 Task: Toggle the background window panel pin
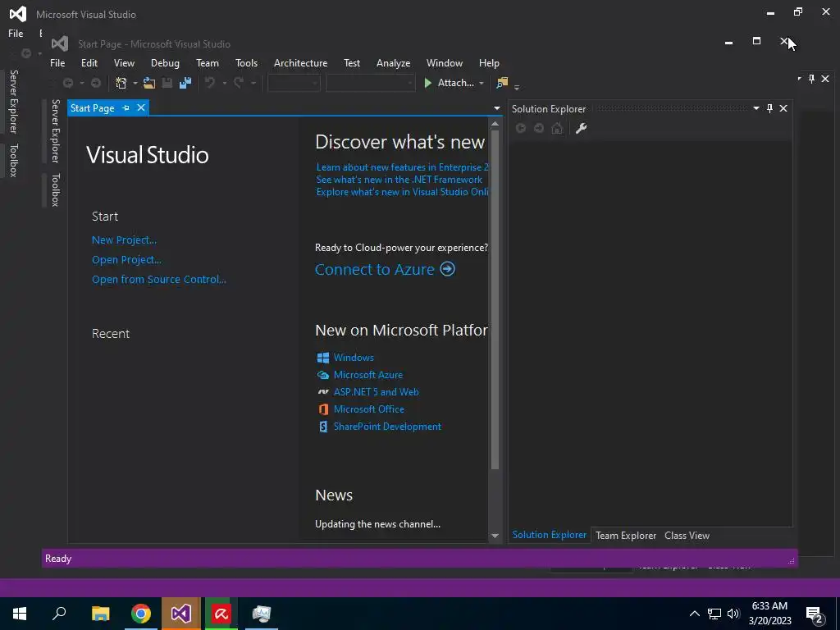(811, 79)
